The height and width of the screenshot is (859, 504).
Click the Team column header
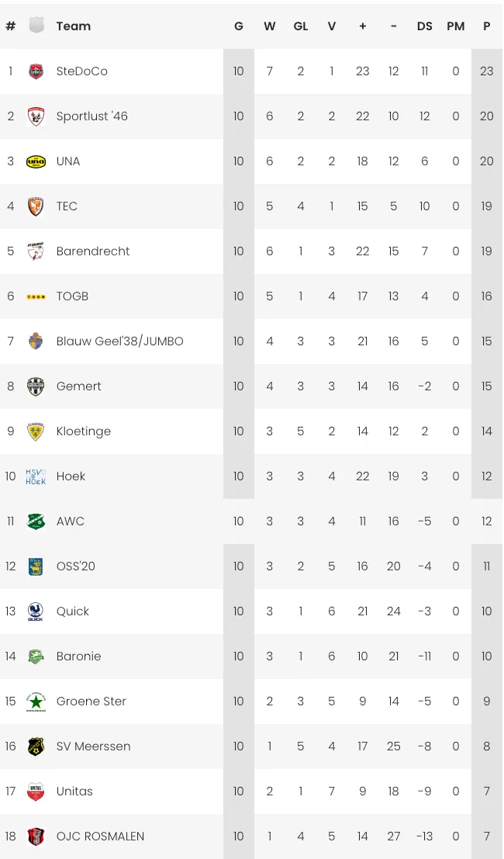click(x=73, y=26)
